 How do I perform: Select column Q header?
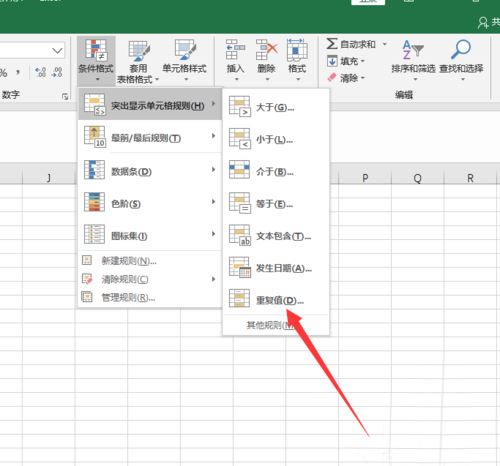point(417,178)
